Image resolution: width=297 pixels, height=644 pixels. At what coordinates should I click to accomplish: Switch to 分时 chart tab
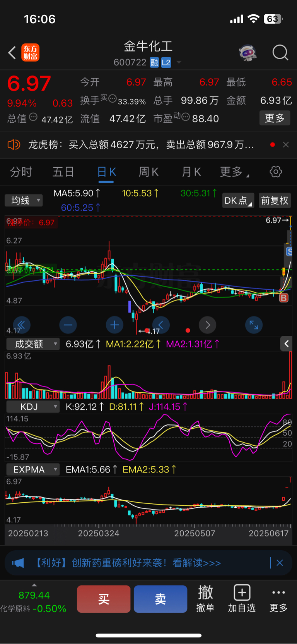(x=21, y=172)
